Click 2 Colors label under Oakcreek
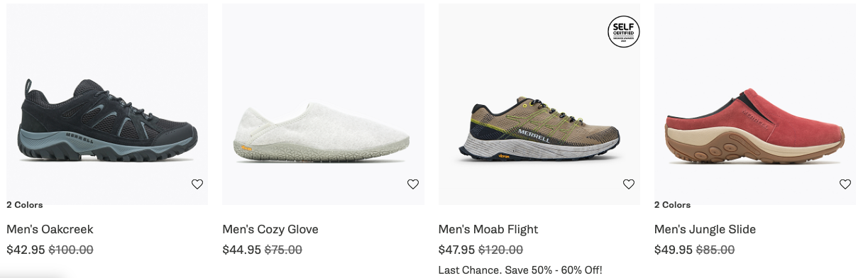 coord(25,205)
